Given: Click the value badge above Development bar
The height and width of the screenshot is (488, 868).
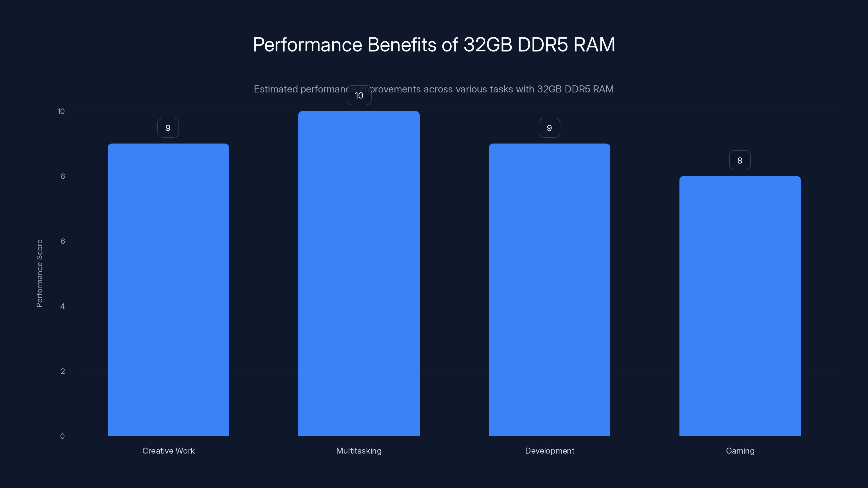Looking at the screenshot, I should tap(549, 127).
